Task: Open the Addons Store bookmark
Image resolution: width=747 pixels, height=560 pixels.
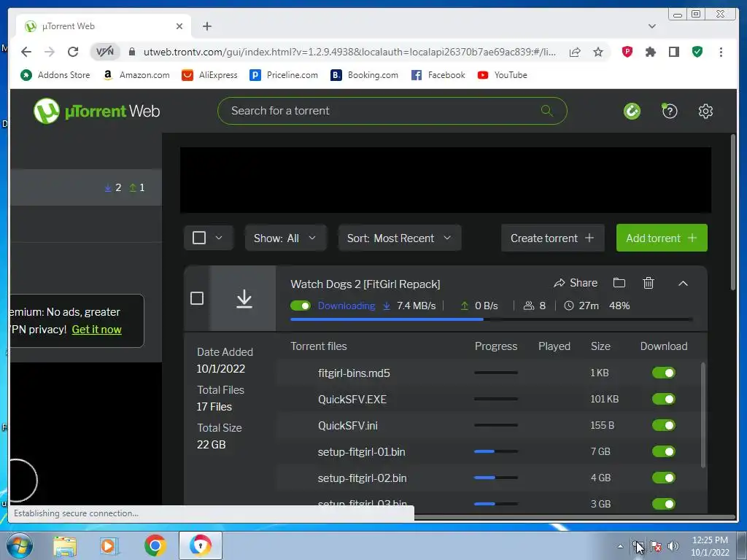Action: (x=55, y=75)
